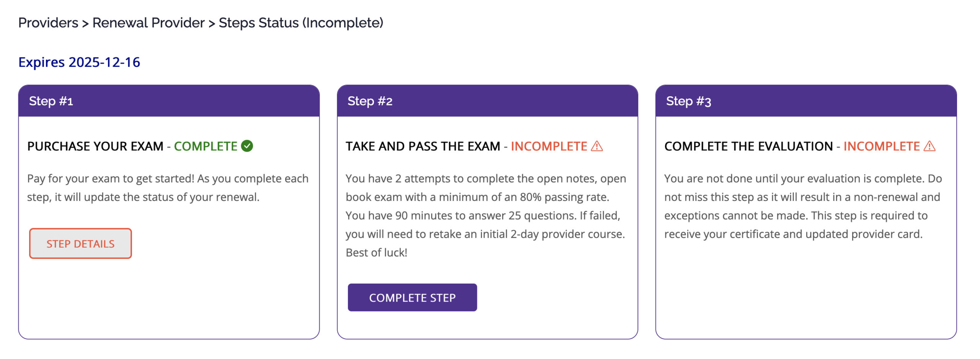Click the Steps Status (Incomplete) breadcrumb
The image size is (980, 359).
pyautogui.click(x=301, y=23)
